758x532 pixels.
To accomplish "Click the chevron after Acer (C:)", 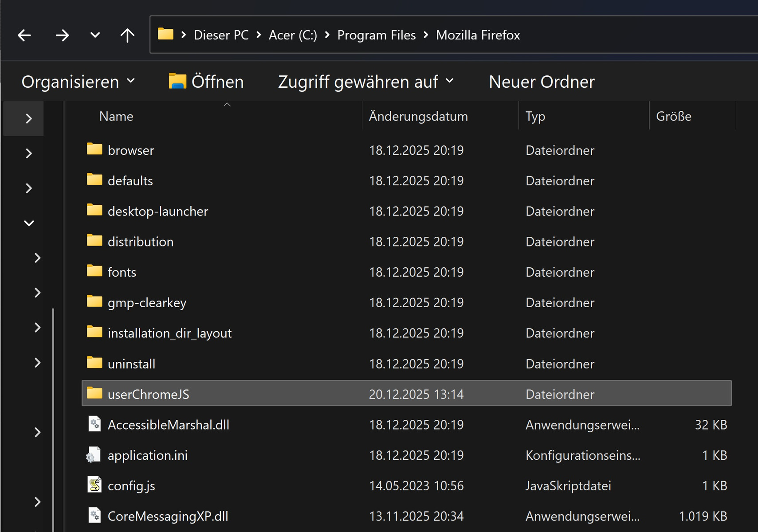I will (x=327, y=35).
